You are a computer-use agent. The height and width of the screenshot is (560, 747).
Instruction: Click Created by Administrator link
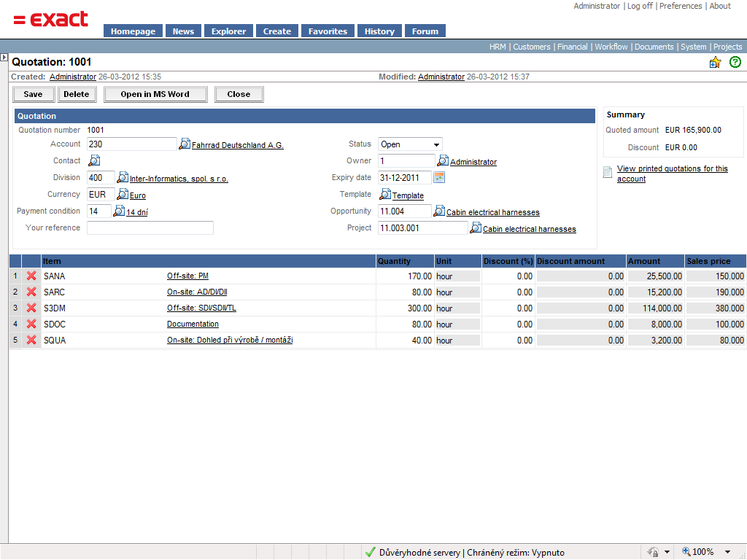click(x=73, y=77)
